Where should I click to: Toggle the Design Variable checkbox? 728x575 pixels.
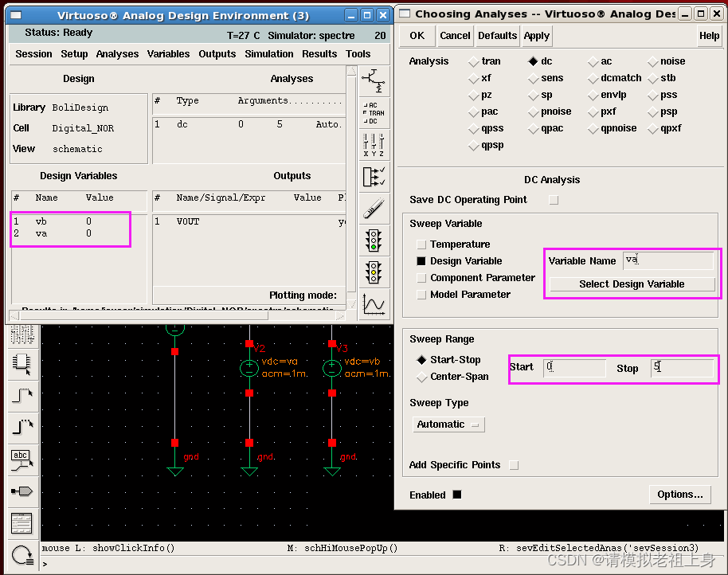pyautogui.click(x=421, y=260)
